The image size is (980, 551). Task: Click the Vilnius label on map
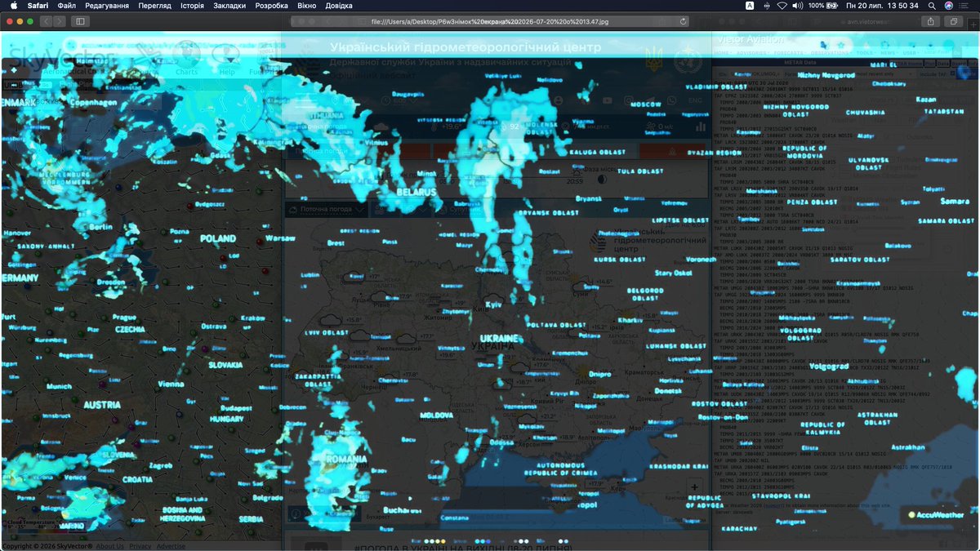(x=376, y=142)
